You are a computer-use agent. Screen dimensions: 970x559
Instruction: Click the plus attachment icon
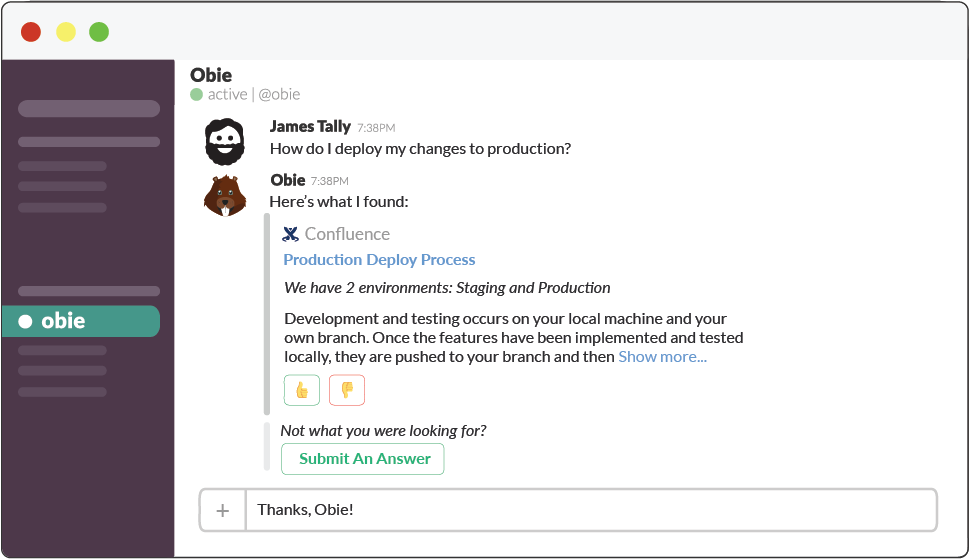[222, 511]
